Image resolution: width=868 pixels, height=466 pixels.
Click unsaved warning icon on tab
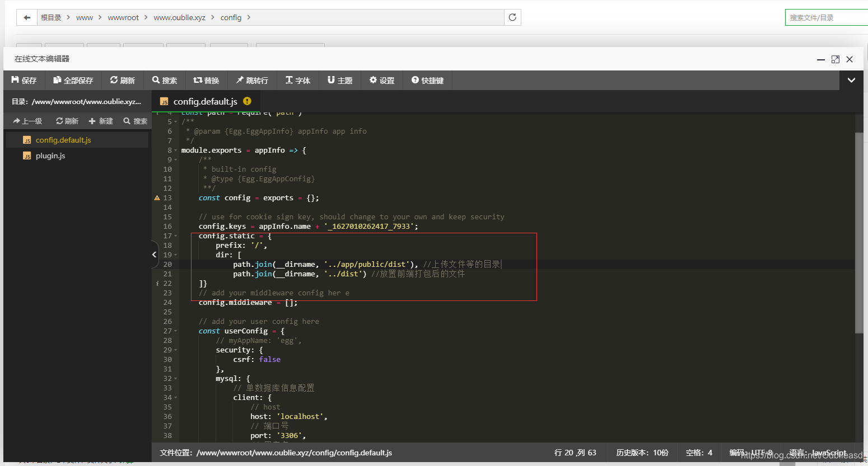click(x=247, y=101)
